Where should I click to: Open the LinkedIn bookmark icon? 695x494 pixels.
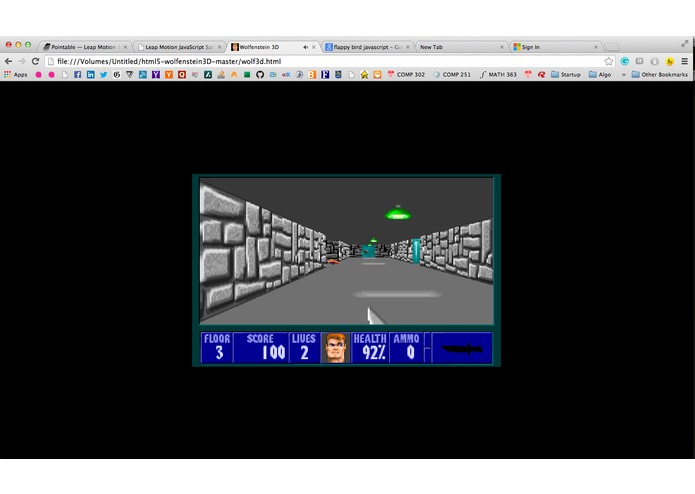90,74
